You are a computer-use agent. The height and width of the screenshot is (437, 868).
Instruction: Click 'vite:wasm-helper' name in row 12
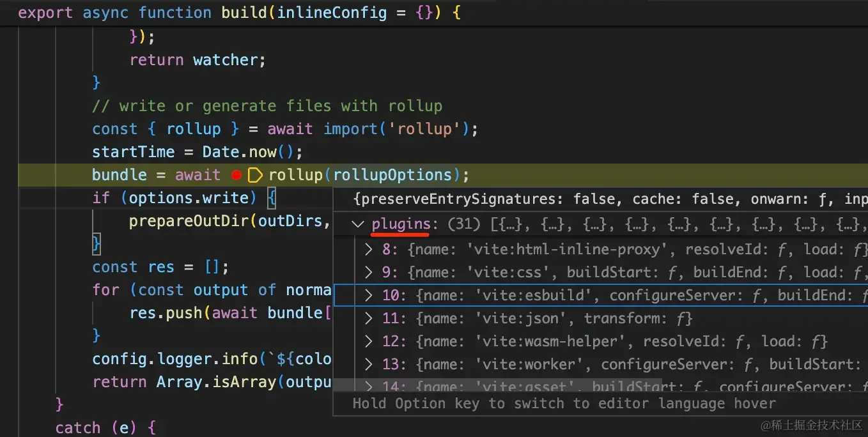(550, 341)
